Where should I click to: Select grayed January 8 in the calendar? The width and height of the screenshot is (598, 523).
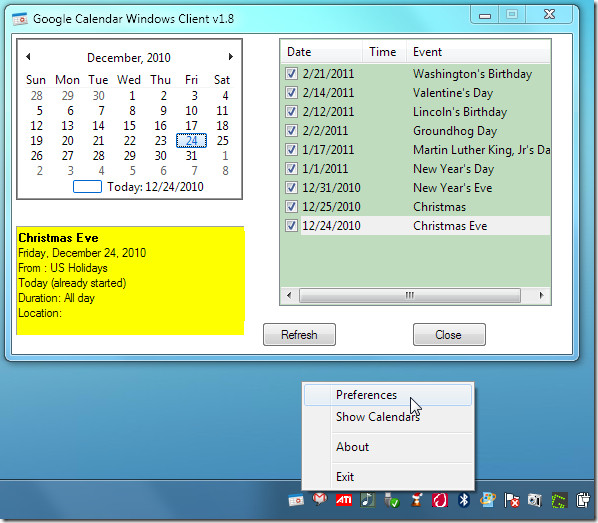click(x=225, y=171)
